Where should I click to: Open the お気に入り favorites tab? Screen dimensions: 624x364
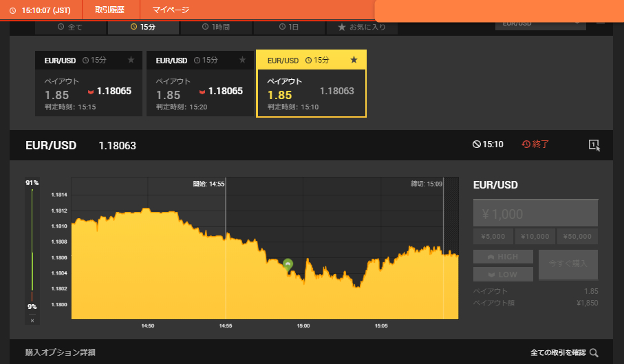(362, 27)
